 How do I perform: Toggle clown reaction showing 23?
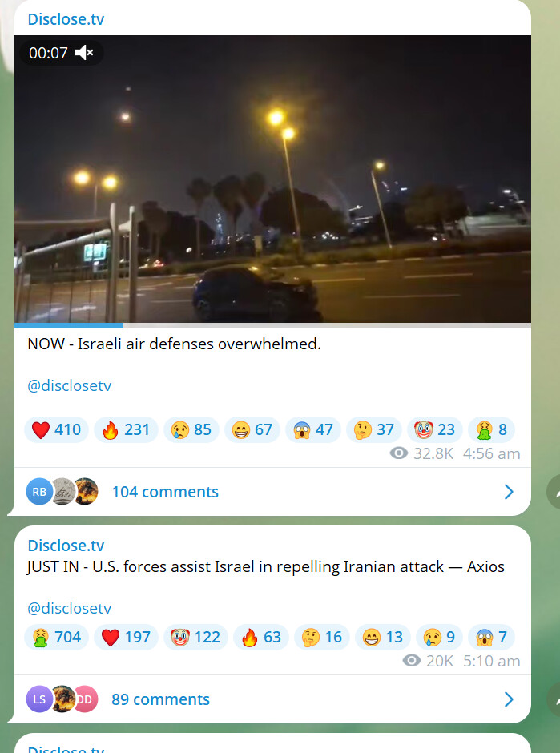click(x=435, y=430)
